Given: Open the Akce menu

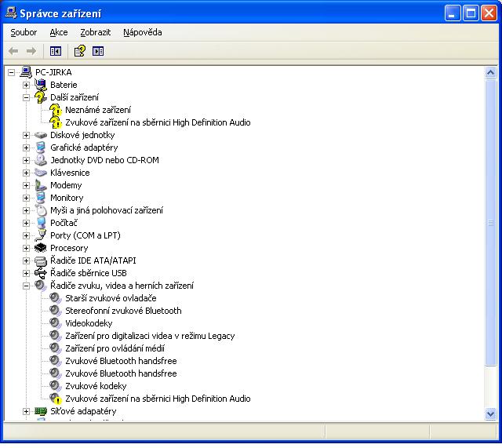Looking at the screenshot, I should tap(59, 32).
